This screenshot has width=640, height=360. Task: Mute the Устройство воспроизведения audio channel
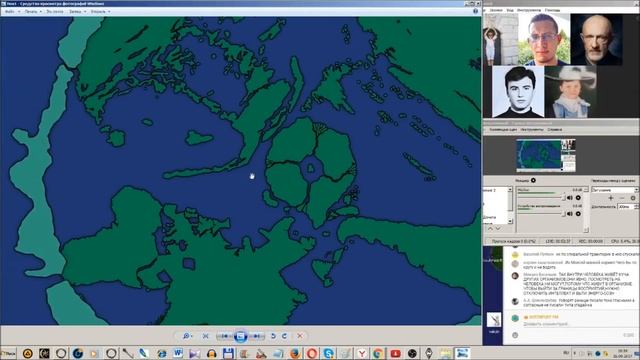pyautogui.click(x=570, y=213)
